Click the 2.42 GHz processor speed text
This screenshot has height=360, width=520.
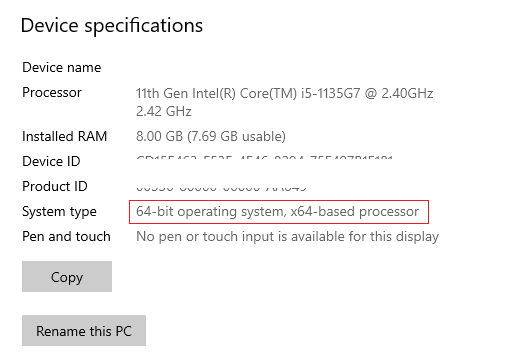[x=164, y=111]
